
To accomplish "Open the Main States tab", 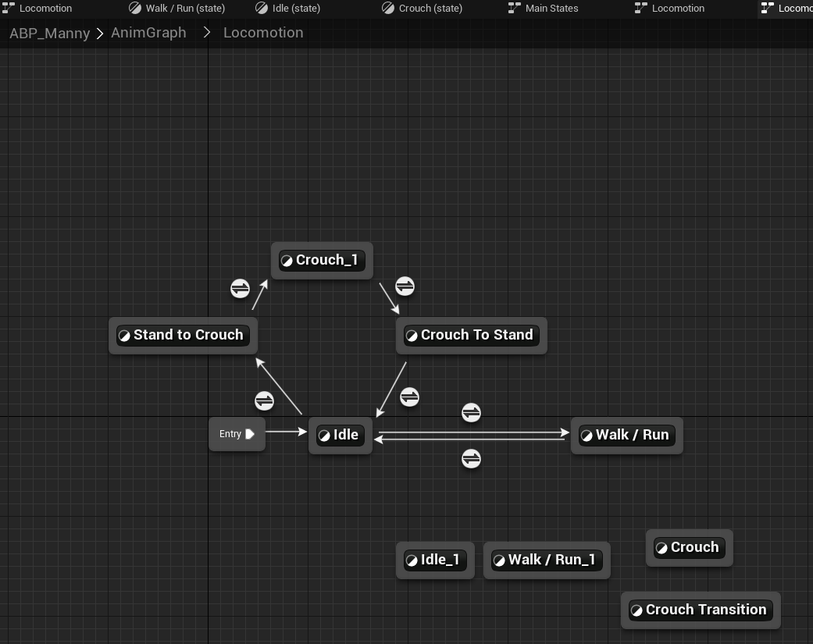I will (x=551, y=8).
